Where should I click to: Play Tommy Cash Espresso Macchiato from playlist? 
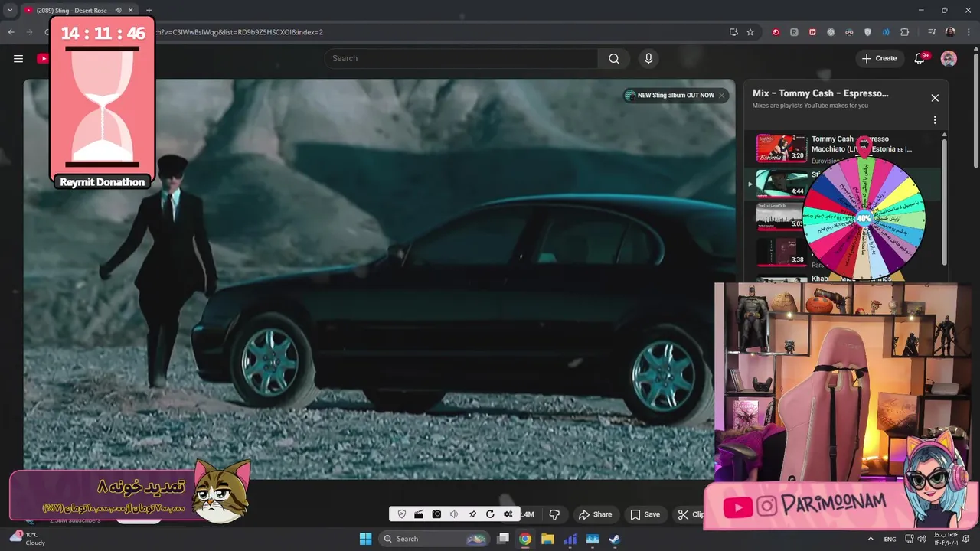coord(782,148)
